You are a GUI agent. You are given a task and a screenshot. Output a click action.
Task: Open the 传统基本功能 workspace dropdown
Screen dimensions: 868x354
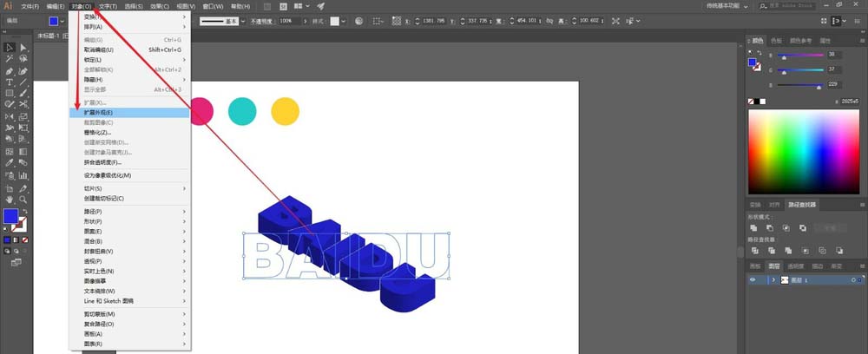tap(727, 6)
